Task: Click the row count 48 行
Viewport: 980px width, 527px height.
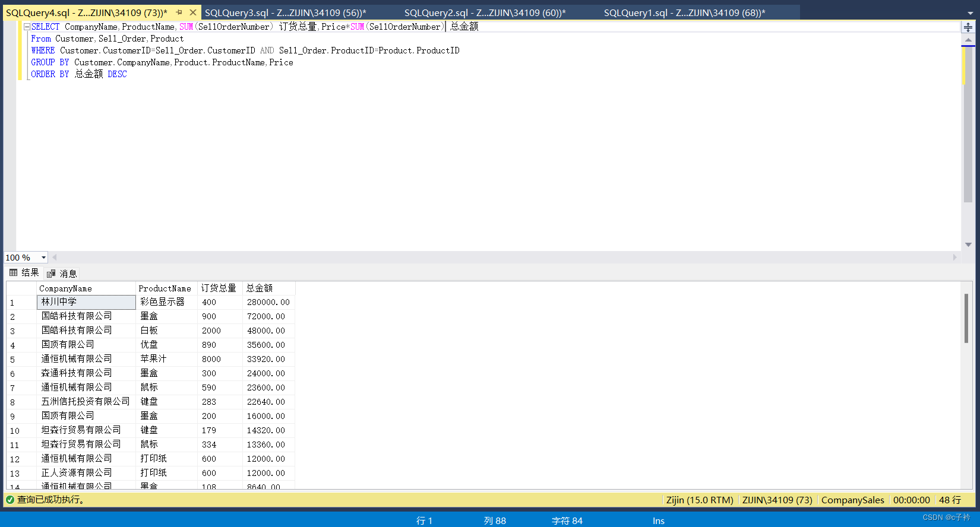Action: point(950,500)
